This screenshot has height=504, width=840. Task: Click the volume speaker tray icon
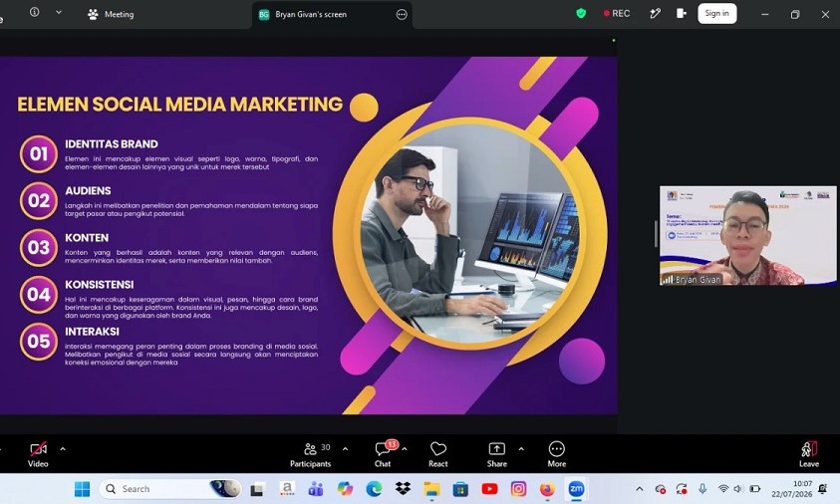[x=738, y=489]
